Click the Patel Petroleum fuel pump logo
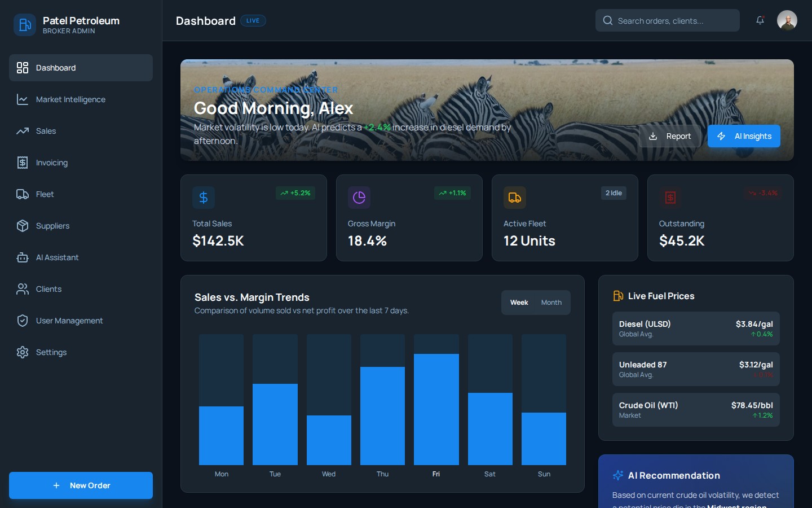 click(x=25, y=25)
